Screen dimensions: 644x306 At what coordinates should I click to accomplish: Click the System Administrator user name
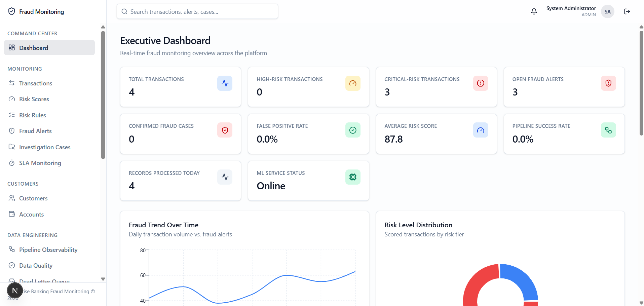[571, 8]
